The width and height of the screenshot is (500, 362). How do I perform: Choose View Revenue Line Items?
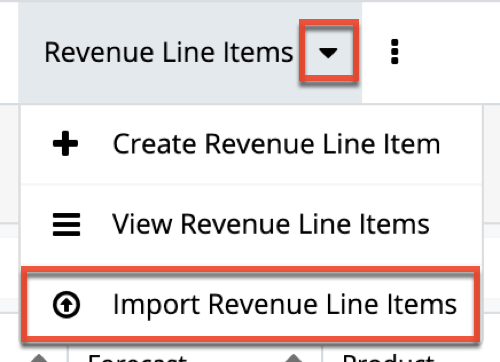252,225
